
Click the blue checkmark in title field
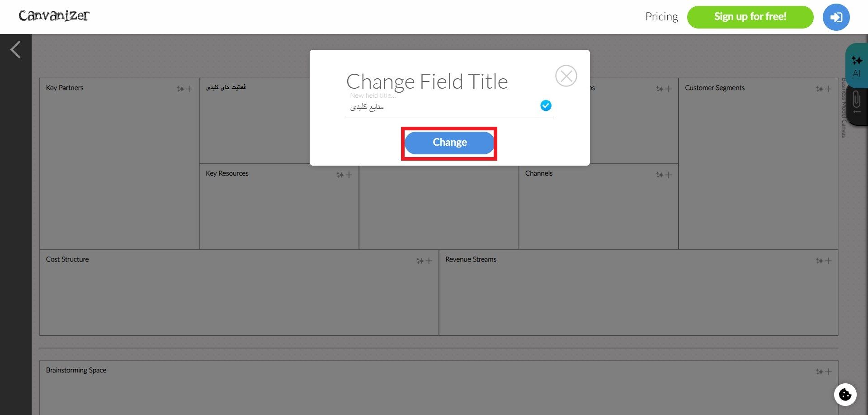[546, 106]
